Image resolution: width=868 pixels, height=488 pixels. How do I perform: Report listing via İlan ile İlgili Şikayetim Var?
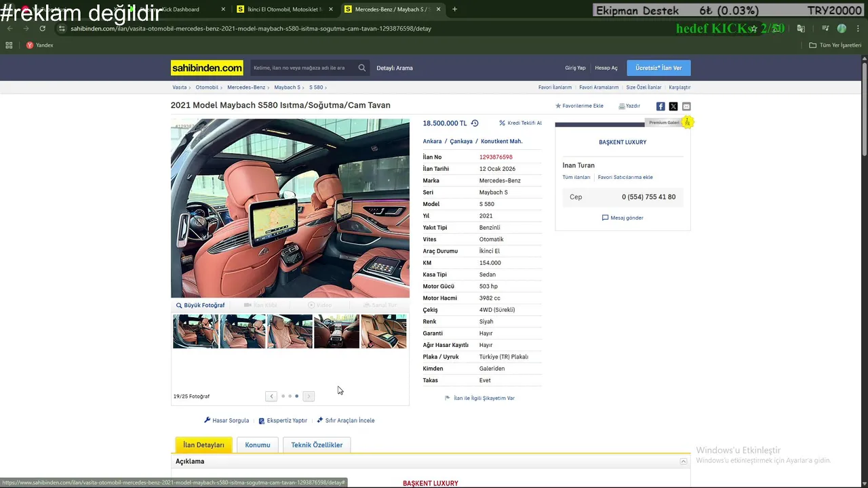tap(479, 398)
